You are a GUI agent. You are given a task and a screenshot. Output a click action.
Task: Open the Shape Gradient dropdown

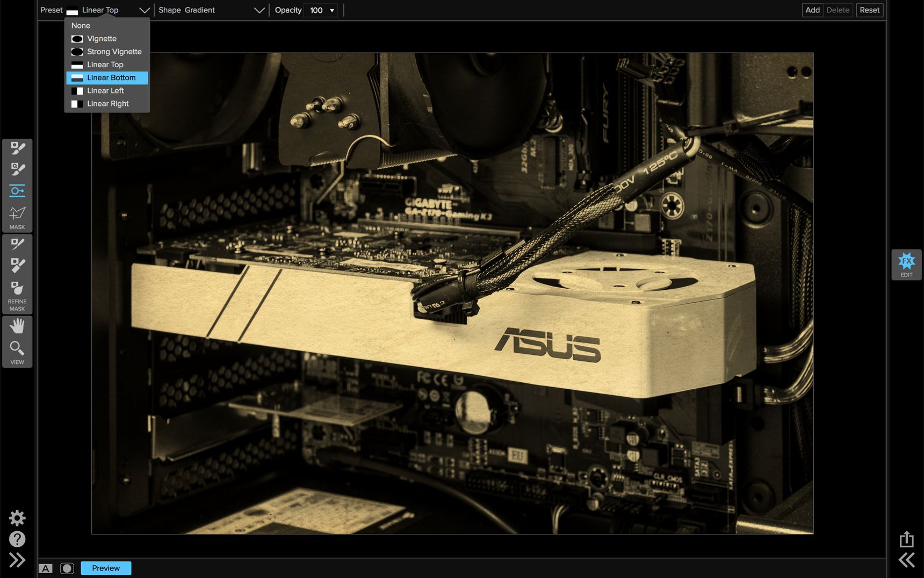tap(225, 10)
